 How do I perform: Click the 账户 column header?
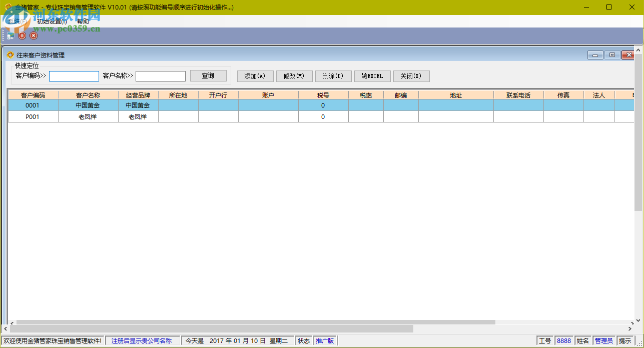coord(268,95)
